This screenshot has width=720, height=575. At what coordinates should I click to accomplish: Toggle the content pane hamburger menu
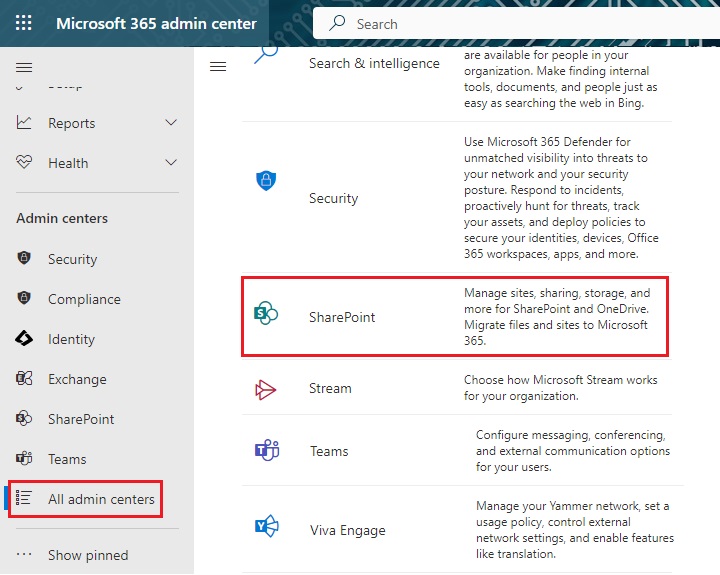click(x=218, y=67)
